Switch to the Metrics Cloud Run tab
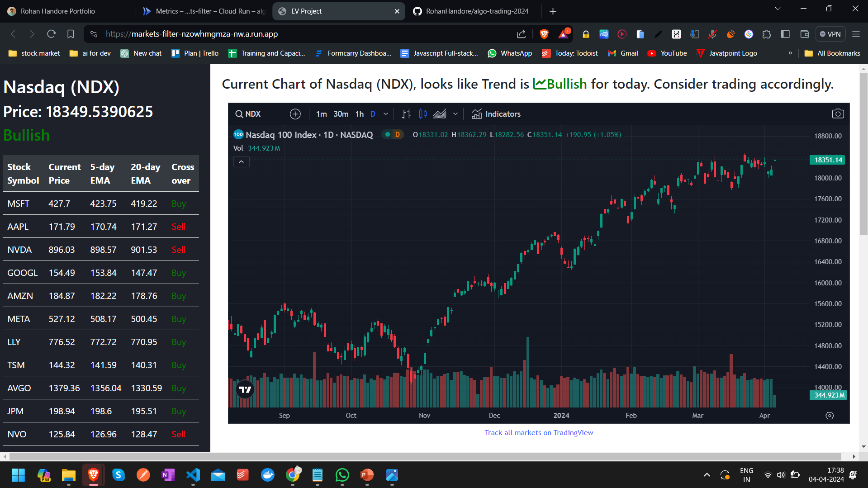Screen dimensions: 868x488 [204, 11]
